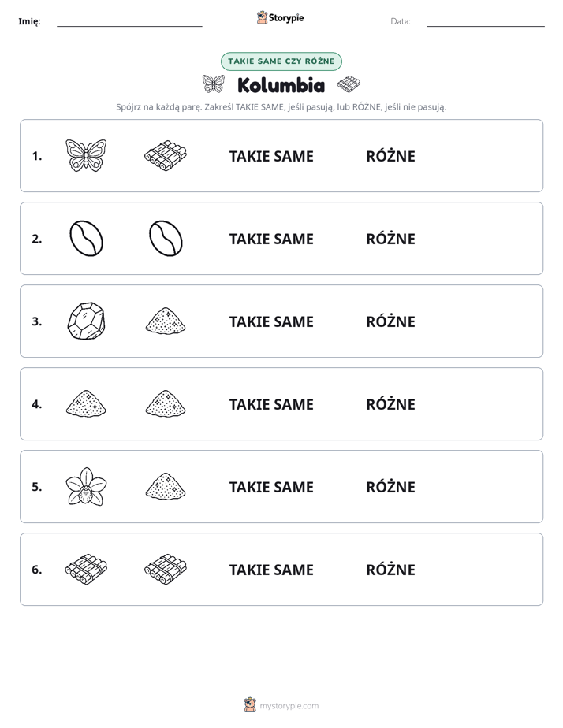This screenshot has width=563, height=728.
Task: Click the butterfly picture in row 1
Action: click(x=86, y=155)
